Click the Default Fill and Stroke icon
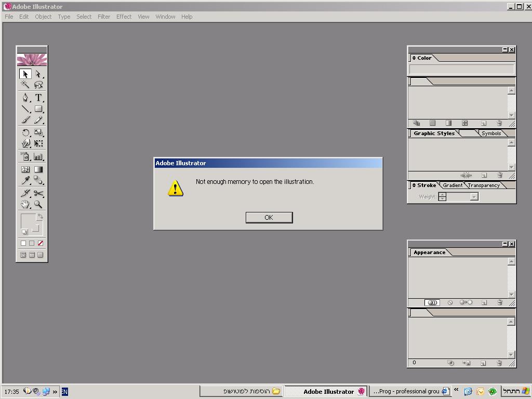532x399 pixels. coord(25,232)
